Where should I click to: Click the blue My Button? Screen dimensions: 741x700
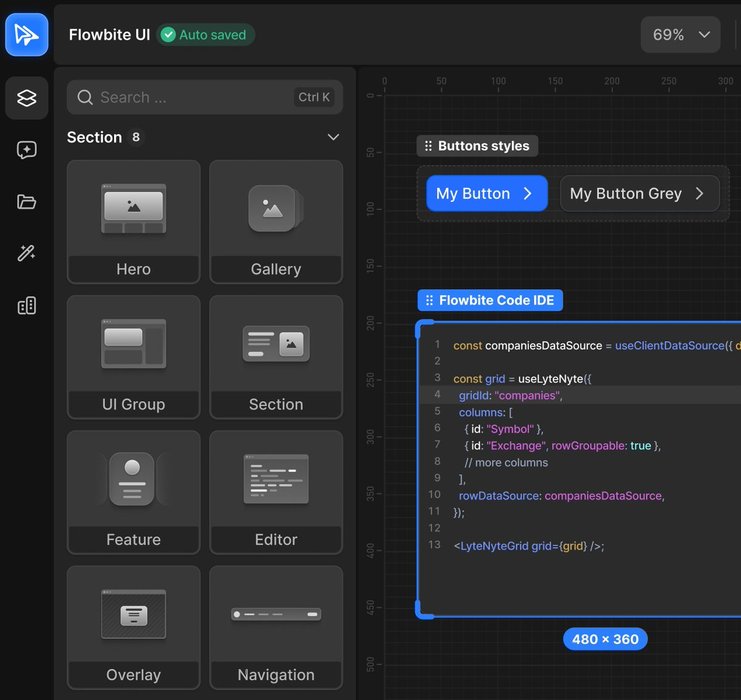click(487, 193)
